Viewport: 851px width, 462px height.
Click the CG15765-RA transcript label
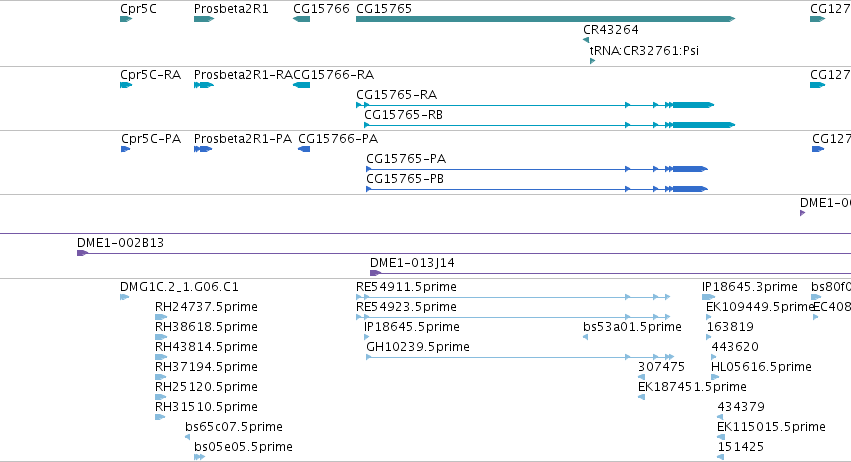[x=396, y=94]
